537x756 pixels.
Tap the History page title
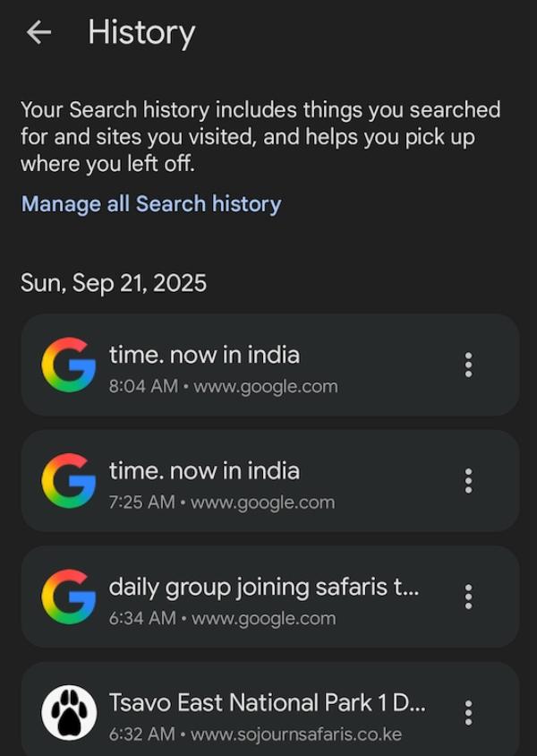pyautogui.click(x=141, y=34)
